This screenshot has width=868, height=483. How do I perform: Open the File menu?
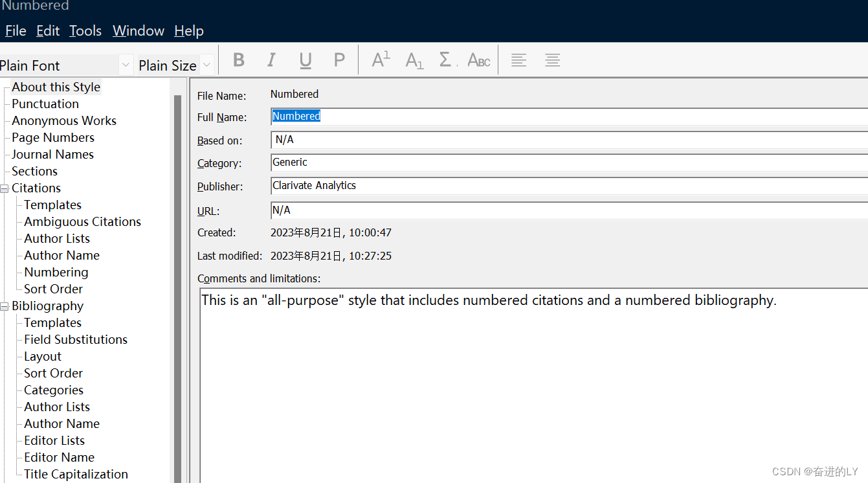[x=16, y=30]
